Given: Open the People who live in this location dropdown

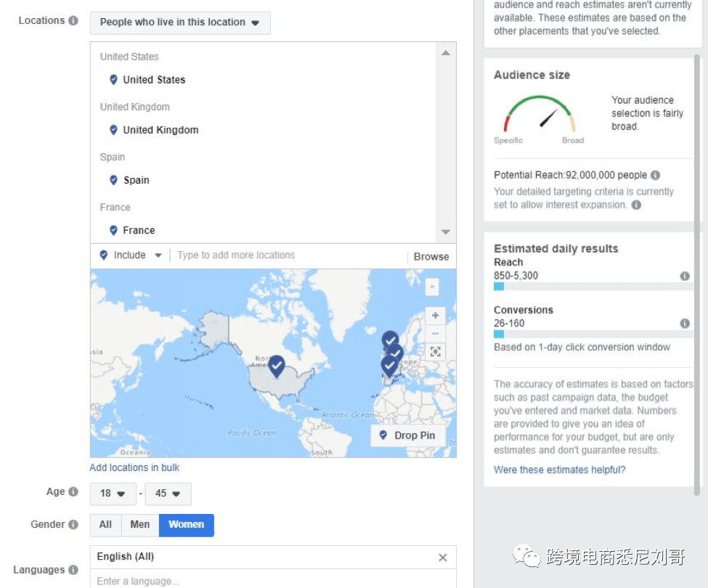Looking at the screenshot, I should [x=179, y=23].
